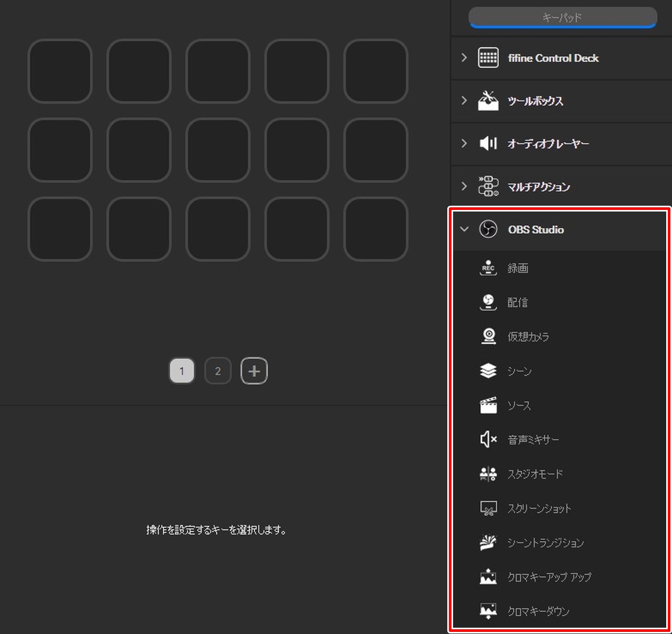
Task: Collapse the OBS Studio section
Action: click(464, 229)
